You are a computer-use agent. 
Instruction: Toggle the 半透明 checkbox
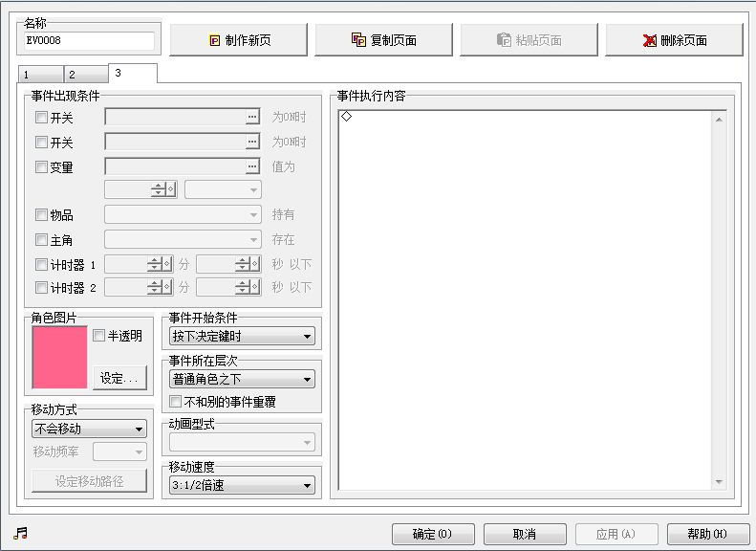point(98,336)
